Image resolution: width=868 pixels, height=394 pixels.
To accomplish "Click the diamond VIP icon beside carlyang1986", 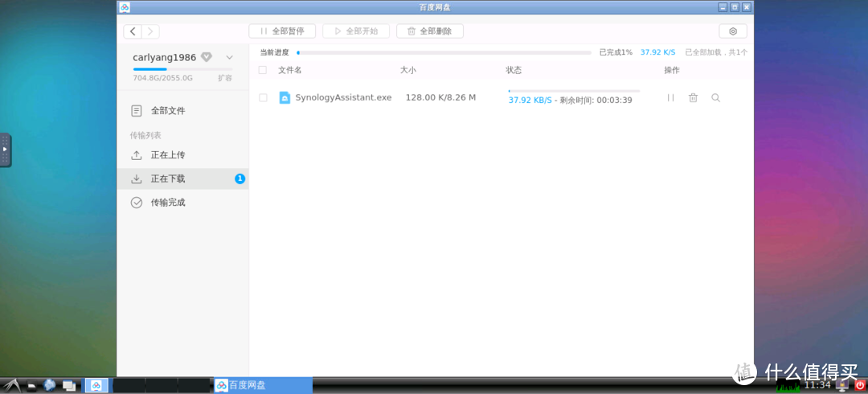I will pos(207,57).
